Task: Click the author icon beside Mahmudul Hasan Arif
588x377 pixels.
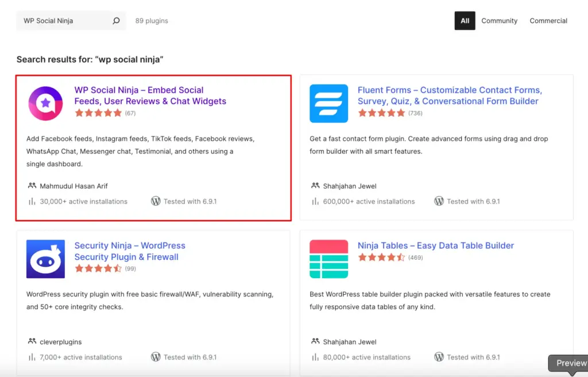Action: (x=32, y=186)
